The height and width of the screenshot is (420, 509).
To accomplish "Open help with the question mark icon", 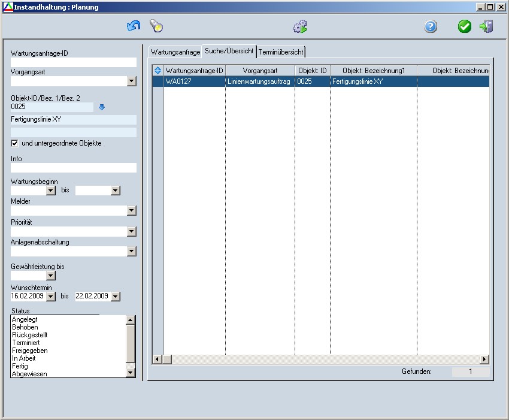I will point(431,26).
